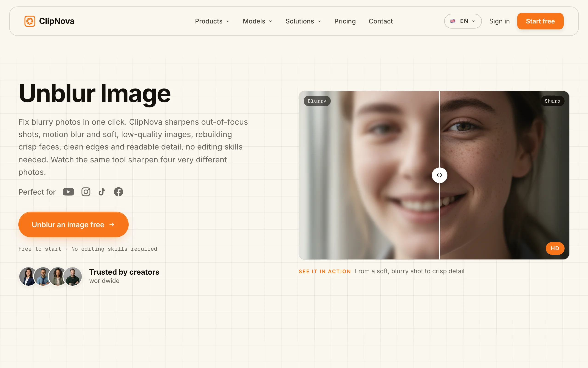This screenshot has height=368, width=588.
Task: Click the Perfect for label
Action: [x=37, y=192]
